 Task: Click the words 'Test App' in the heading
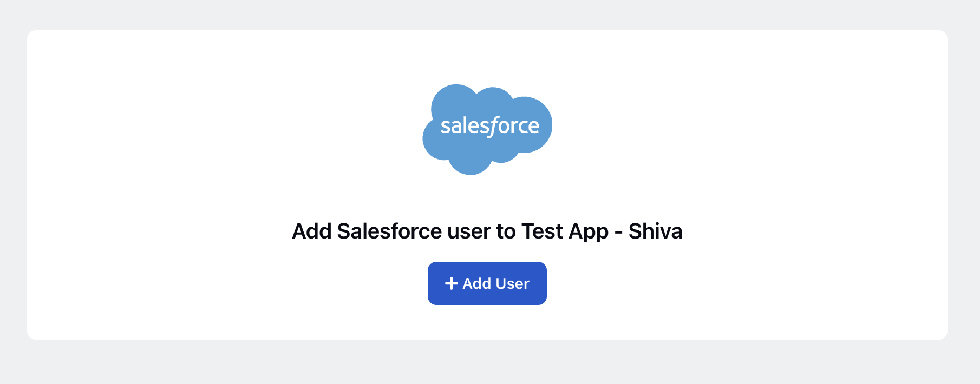tap(565, 231)
